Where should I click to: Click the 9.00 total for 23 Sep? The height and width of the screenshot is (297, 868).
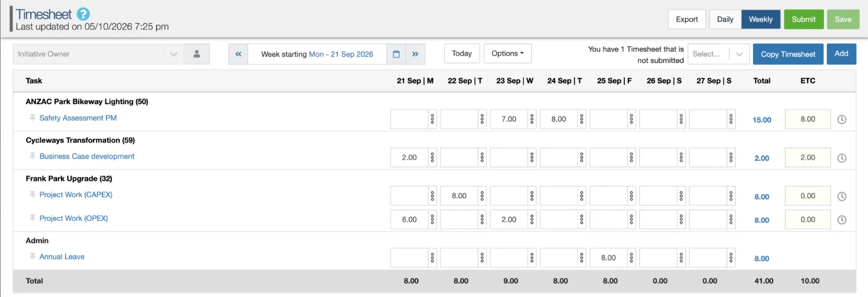[510, 281]
